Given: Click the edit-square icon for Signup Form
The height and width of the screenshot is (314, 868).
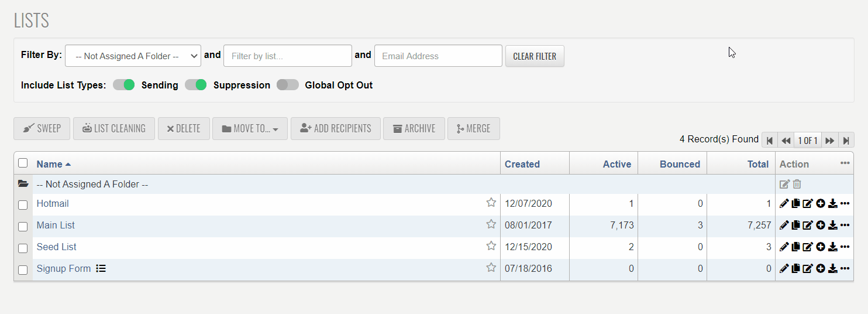Looking at the screenshot, I should click(808, 269).
